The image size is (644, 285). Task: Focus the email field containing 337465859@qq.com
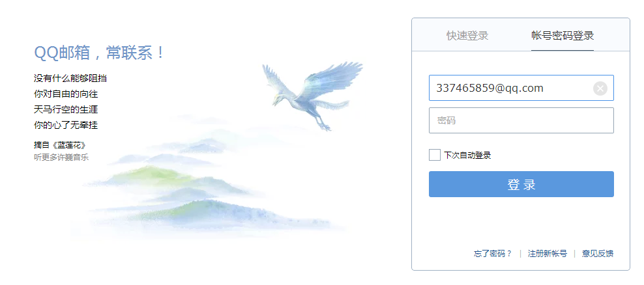click(x=521, y=88)
